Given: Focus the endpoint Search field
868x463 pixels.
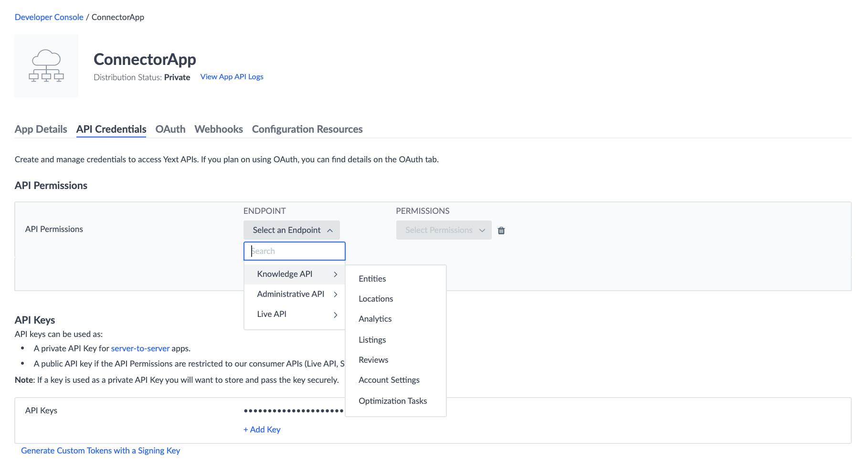Looking at the screenshot, I should point(295,251).
